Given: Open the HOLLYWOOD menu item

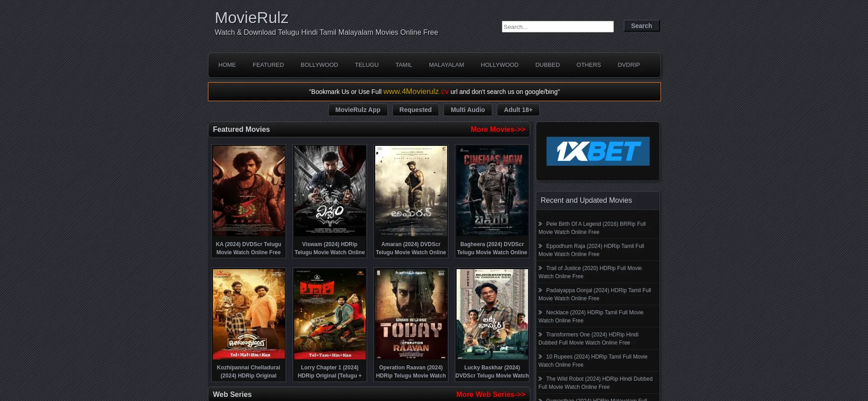Looking at the screenshot, I should pos(500,65).
